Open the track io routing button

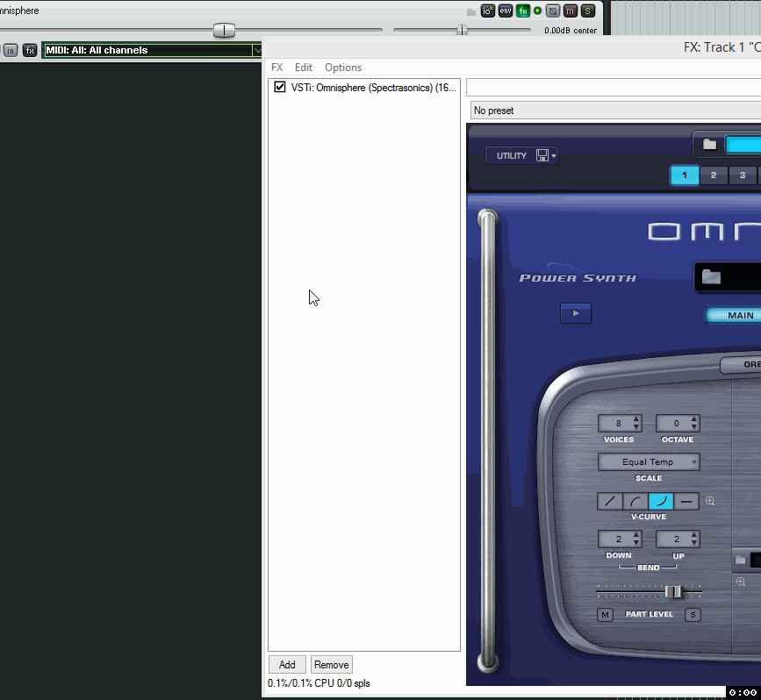(488, 11)
